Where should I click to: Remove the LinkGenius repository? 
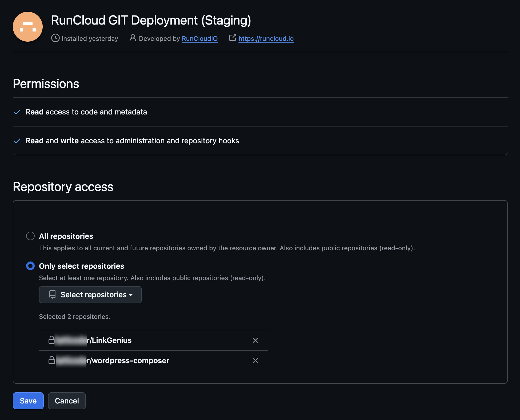[255, 340]
